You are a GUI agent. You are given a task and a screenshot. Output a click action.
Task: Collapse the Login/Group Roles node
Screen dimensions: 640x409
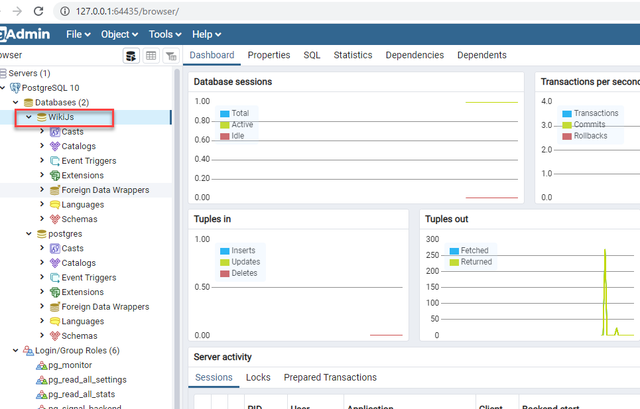pyautogui.click(x=16, y=351)
